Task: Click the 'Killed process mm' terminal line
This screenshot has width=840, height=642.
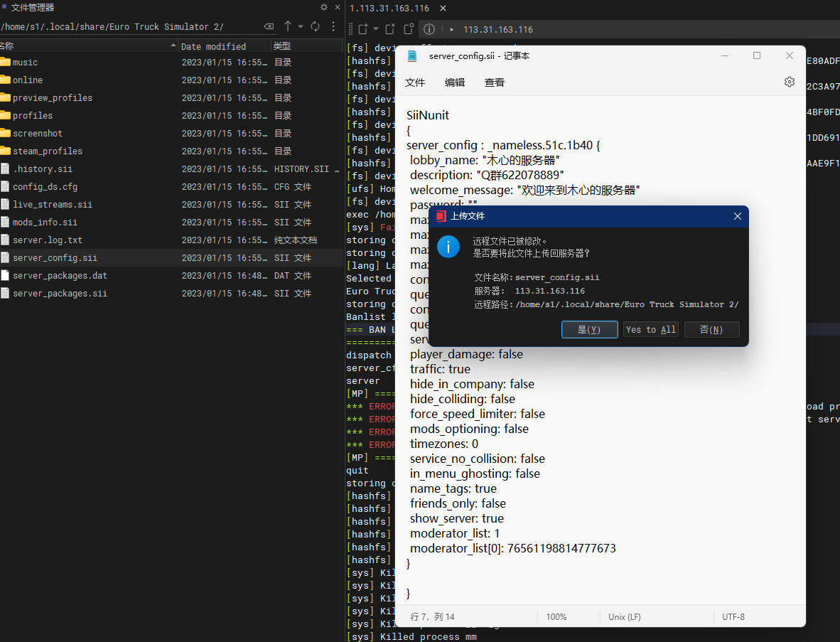Action: coord(411,636)
